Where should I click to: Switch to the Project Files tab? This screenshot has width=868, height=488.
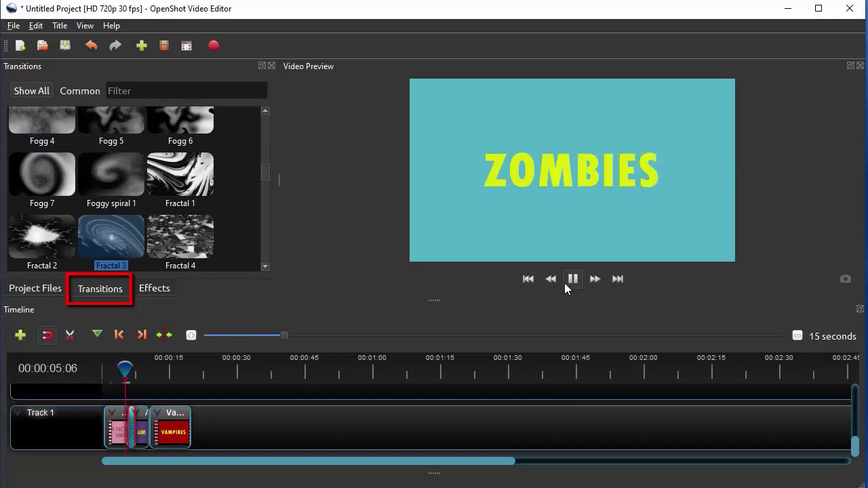click(35, 288)
